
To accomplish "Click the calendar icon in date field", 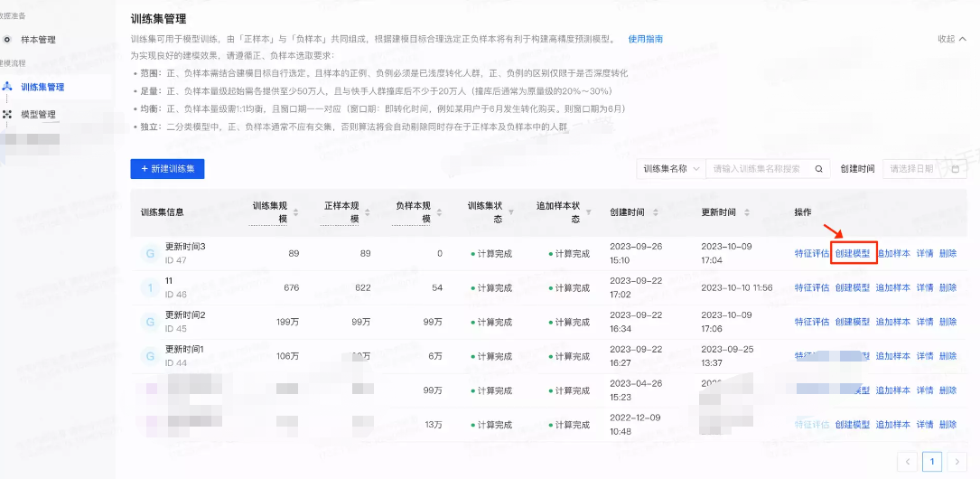I will coord(955,169).
